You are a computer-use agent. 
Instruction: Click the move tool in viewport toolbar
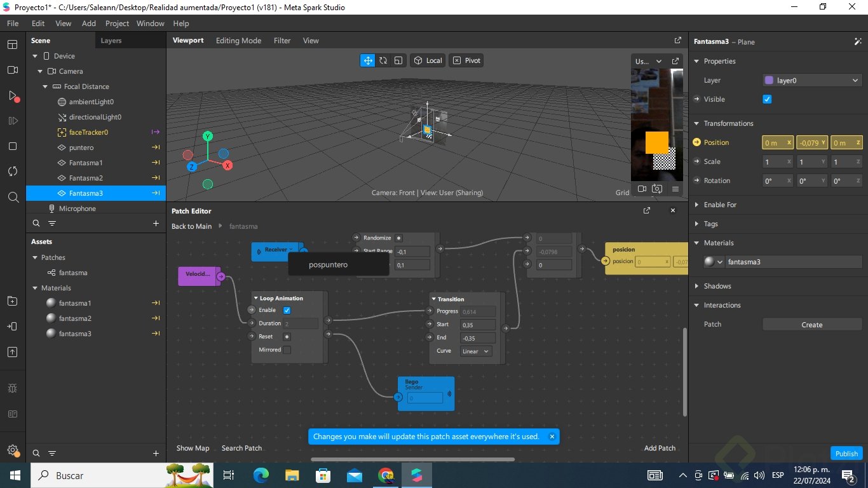click(367, 60)
